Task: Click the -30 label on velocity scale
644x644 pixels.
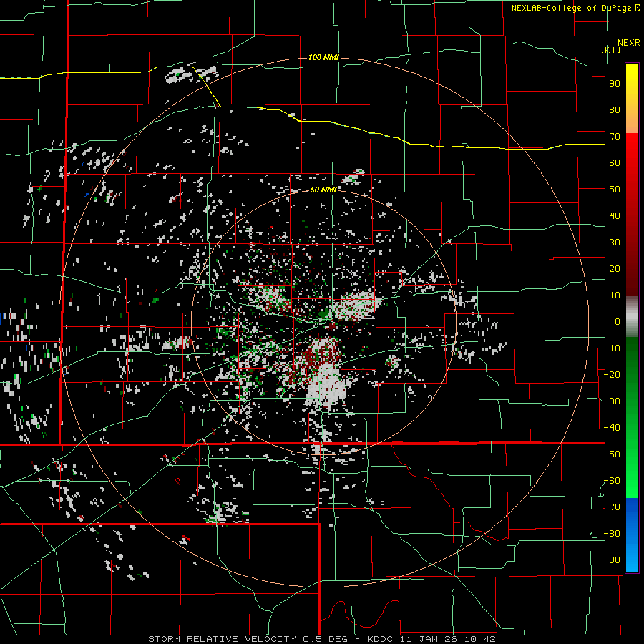Action: pyautogui.click(x=612, y=401)
